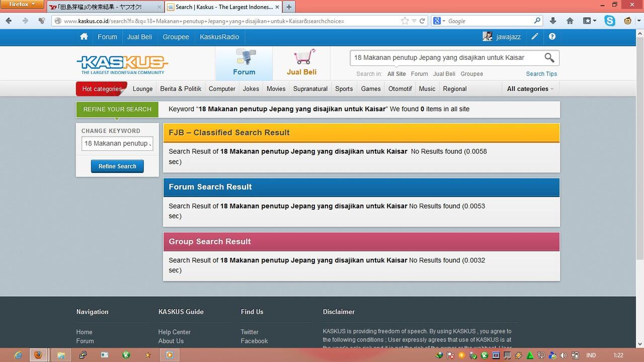Open the Help Center footer link
This screenshot has width=644, height=362.
click(x=175, y=332)
